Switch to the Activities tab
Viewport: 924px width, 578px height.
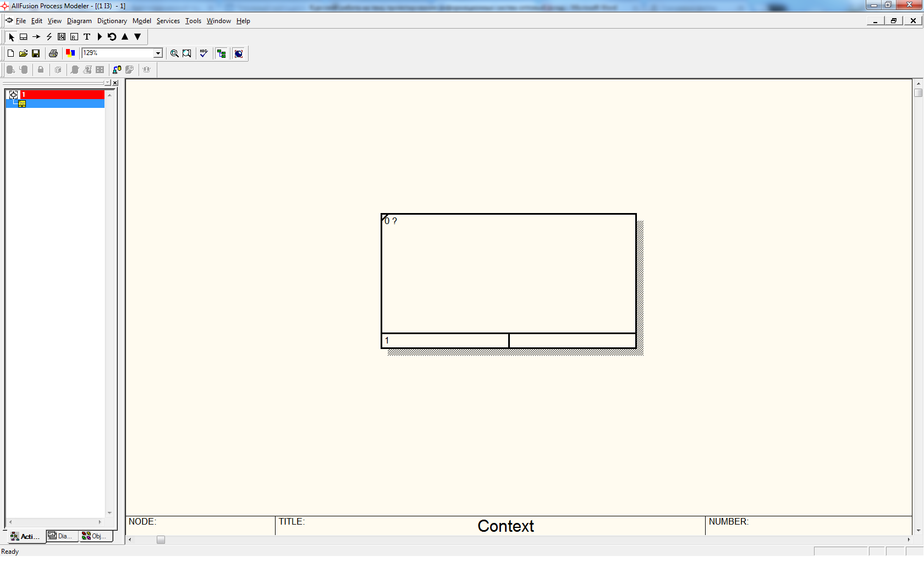pyautogui.click(x=25, y=536)
